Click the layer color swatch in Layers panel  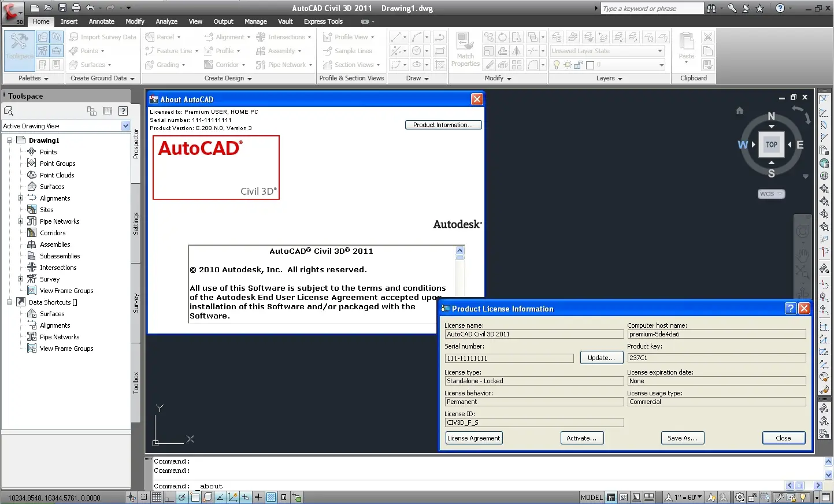(590, 65)
